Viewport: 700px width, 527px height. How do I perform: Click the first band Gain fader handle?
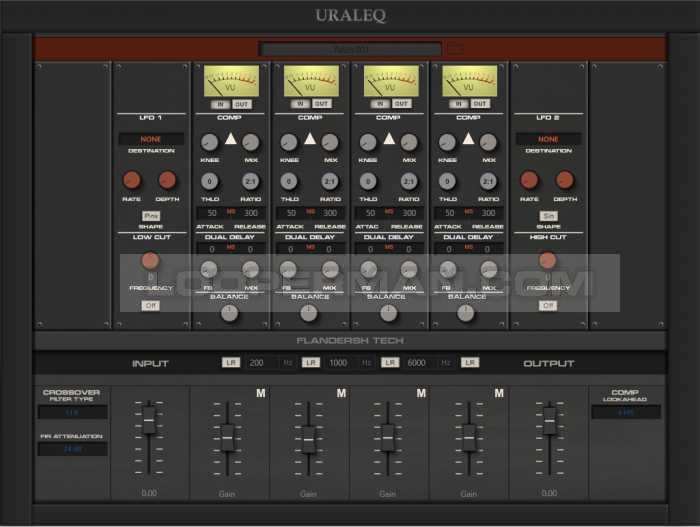coord(227,438)
